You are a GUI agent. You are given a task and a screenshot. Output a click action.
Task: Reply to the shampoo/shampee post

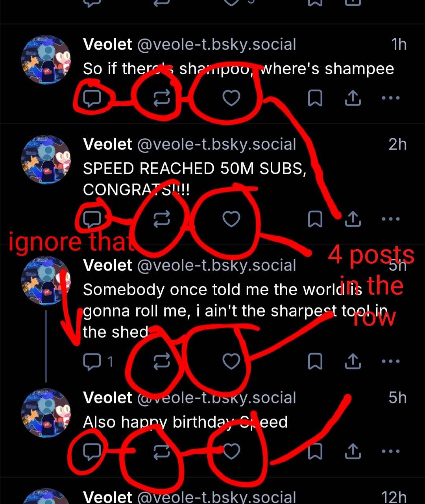(92, 98)
